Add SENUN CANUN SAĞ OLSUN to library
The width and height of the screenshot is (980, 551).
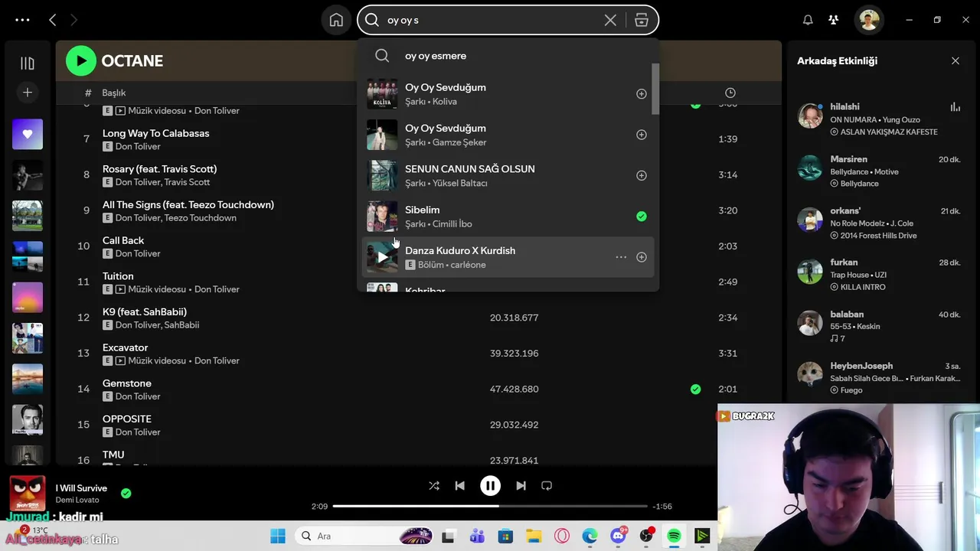point(642,175)
